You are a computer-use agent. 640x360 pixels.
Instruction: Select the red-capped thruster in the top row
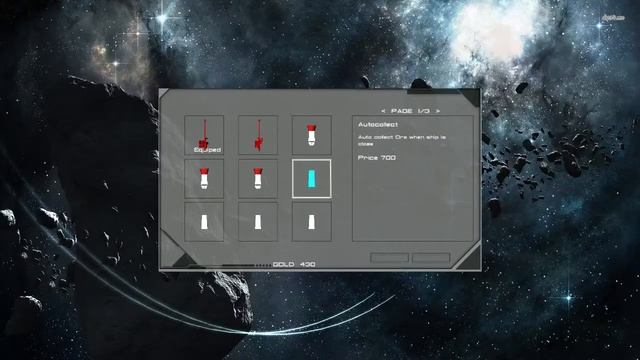point(311,135)
